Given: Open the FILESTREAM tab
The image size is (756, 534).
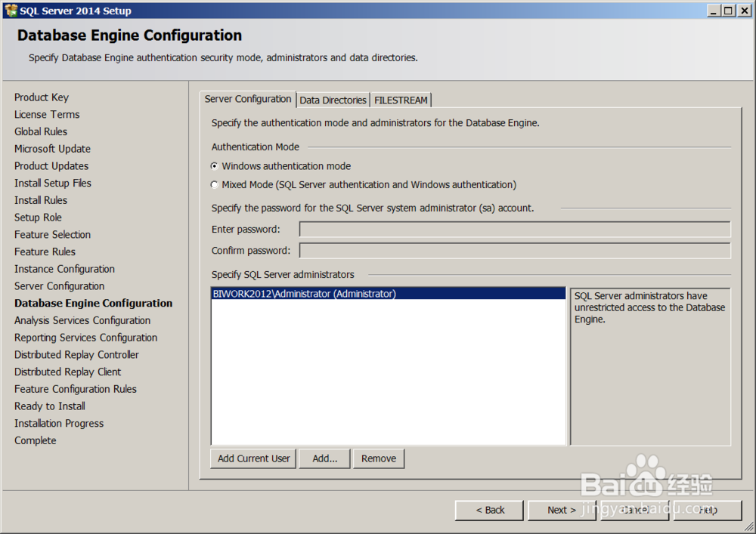Looking at the screenshot, I should (x=401, y=100).
